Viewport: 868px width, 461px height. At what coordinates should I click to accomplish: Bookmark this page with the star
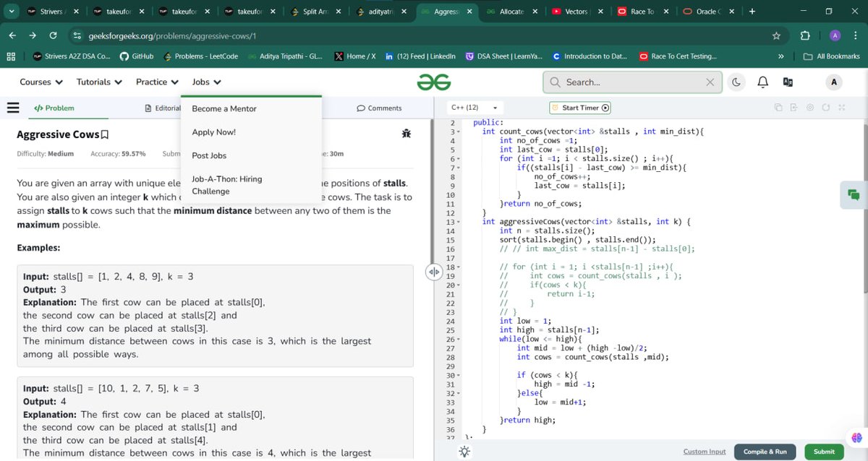[x=776, y=35]
